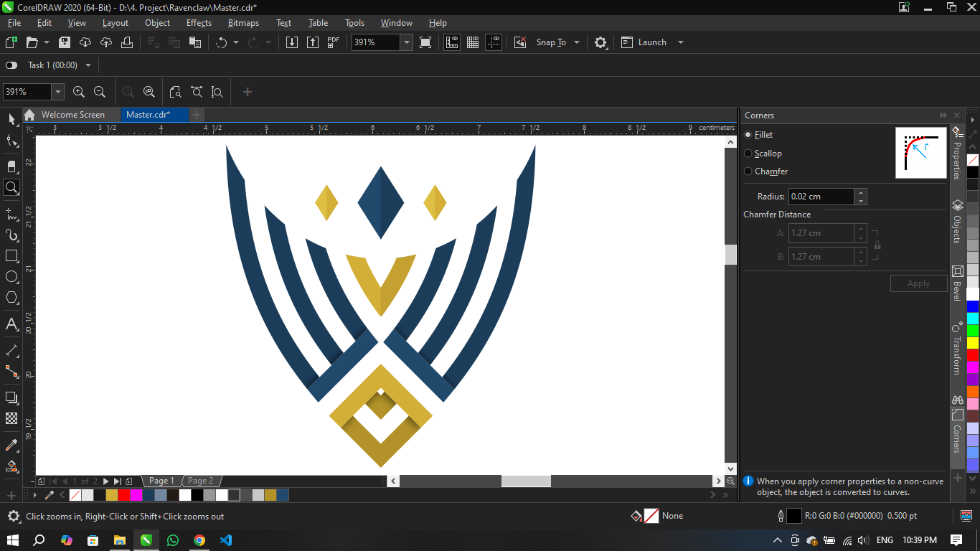The width and height of the screenshot is (980, 551).
Task: Select the Eyedropper tool
Action: (x=11, y=446)
